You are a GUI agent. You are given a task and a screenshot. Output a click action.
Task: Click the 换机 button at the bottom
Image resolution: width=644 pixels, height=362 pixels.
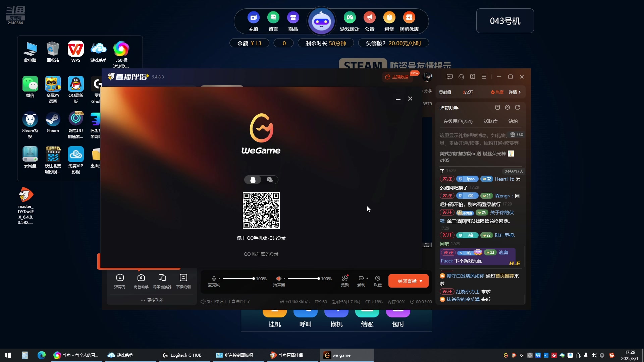[x=336, y=319]
